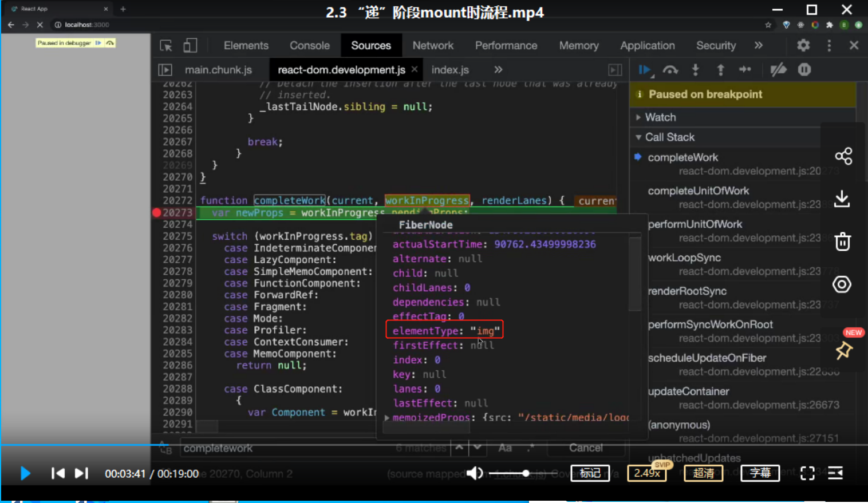Image resolution: width=868 pixels, height=503 pixels.
Task: Remove the breakpoint on line 20273
Action: coord(157,212)
